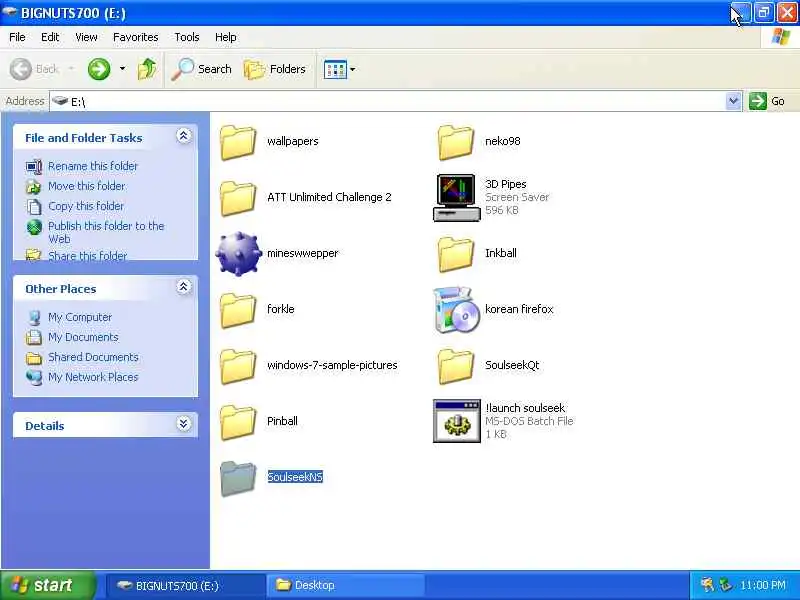This screenshot has height=600, width=800.
Task: Collapse the Other Places panel
Action: pos(184,287)
